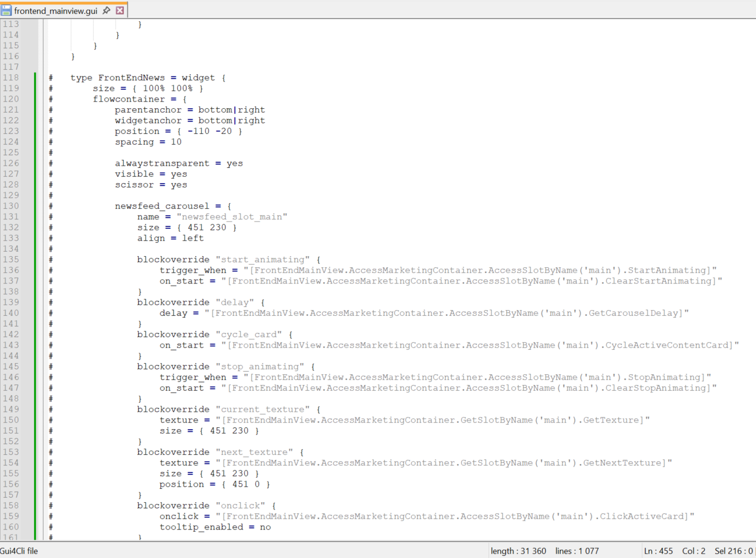Image resolution: width=756 pixels, height=558 pixels.
Task: Click the onclick line with ClickActiveCard
Action: pyautogui.click(x=427, y=516)
